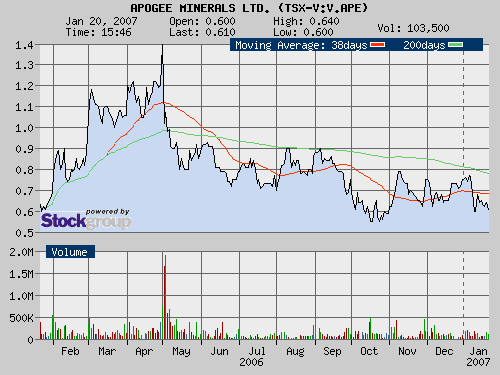
Task: Click the chart title "APOGEE MINERALS LTD. (TSX-V:V.APE)"
Action: 249,8
